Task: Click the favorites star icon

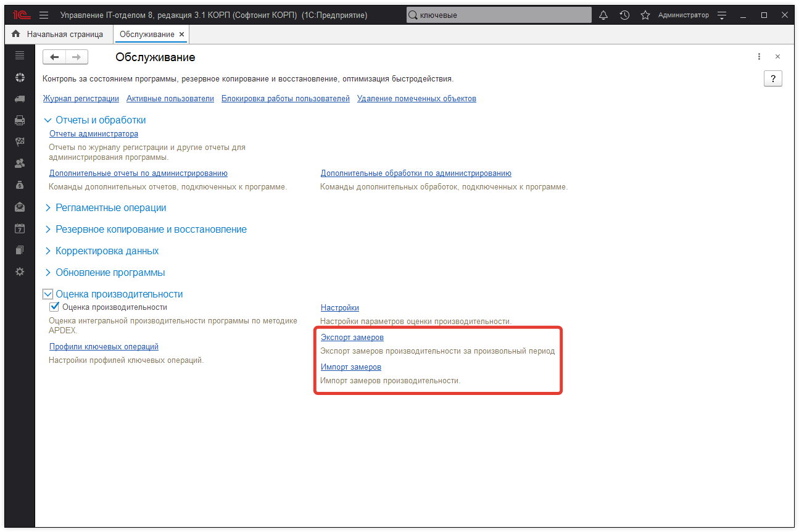Action: (x=645, y=15)
